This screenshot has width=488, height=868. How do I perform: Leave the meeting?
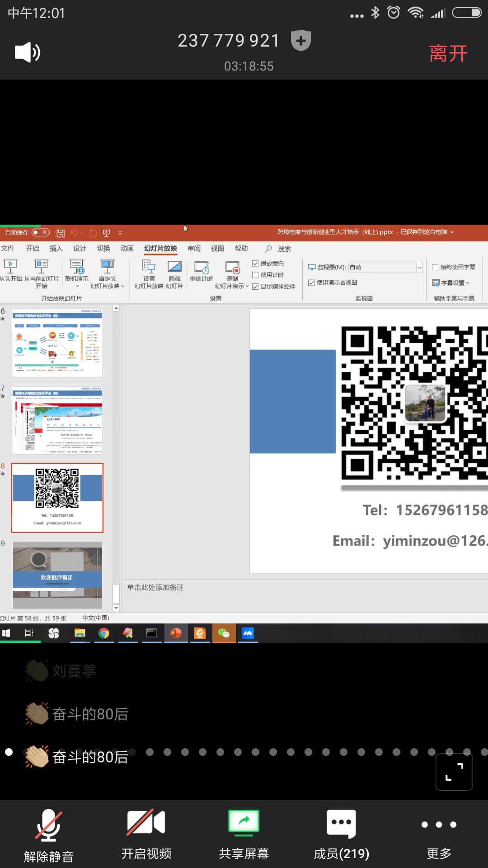point(448,53)
